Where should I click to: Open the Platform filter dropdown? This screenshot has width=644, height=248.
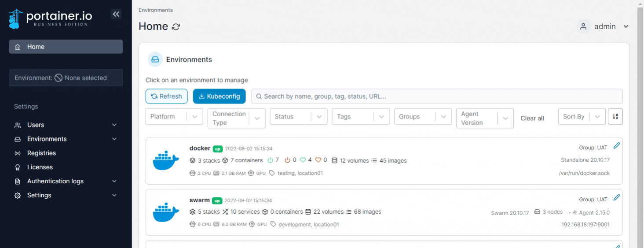click(174, 117)
